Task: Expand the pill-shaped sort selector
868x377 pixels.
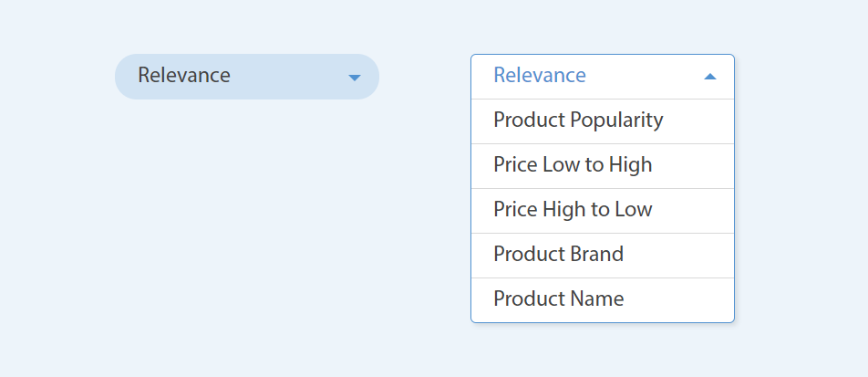Action: coord(247,77)
